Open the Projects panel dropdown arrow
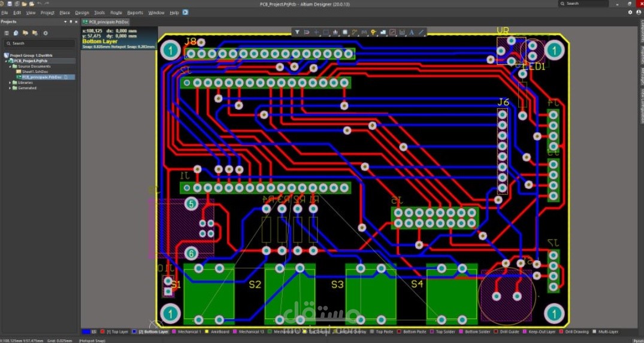 [65, 22]
